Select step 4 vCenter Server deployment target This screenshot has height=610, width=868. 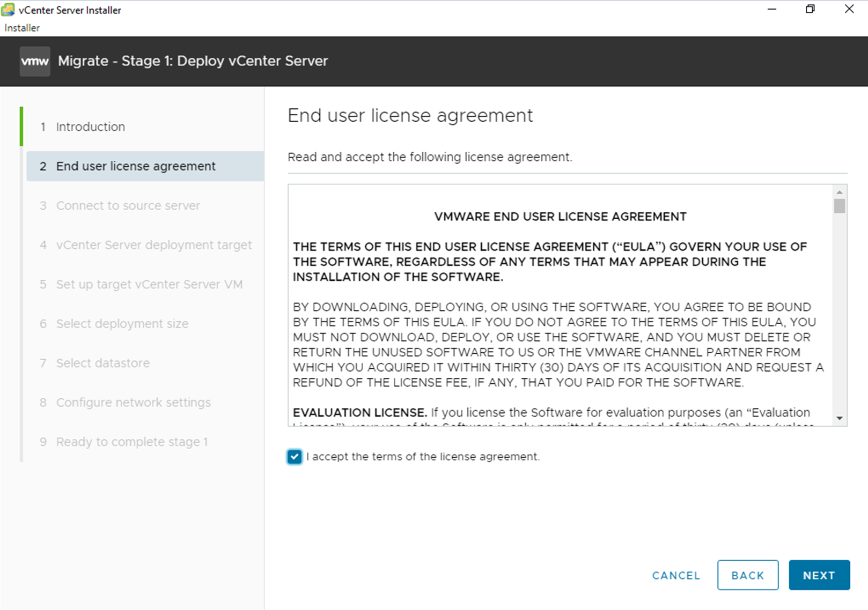click(145, 245)
